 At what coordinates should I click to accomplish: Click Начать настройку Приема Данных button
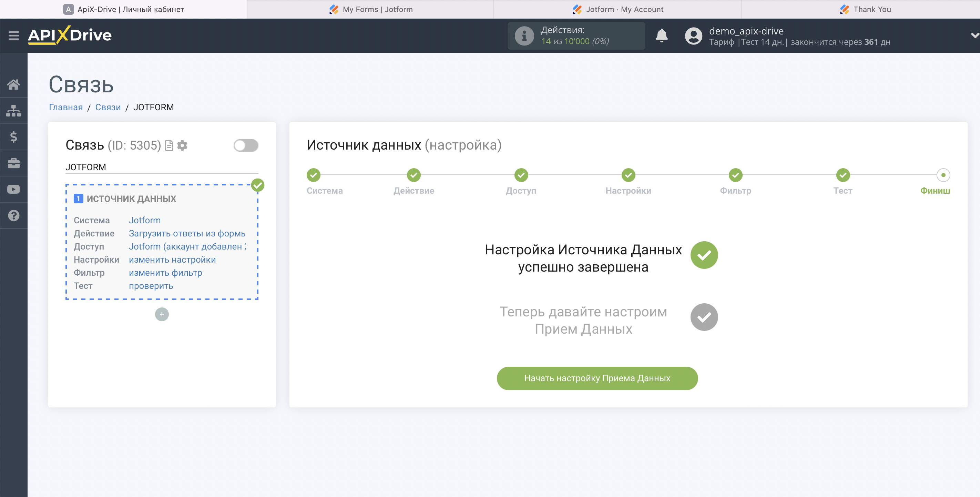597,378
